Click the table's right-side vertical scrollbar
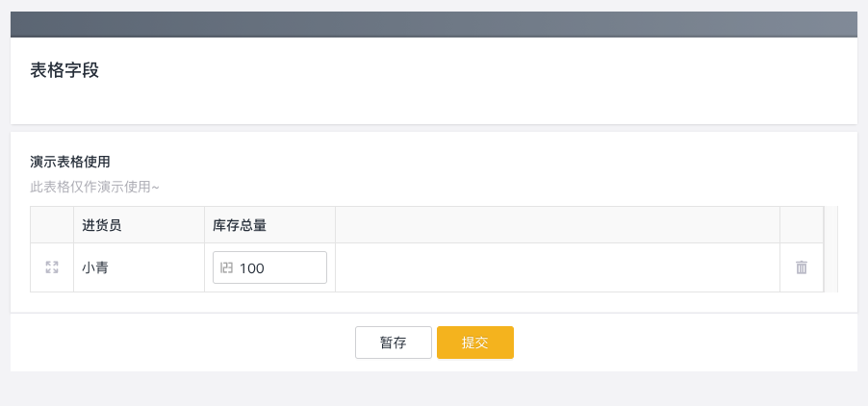The image size is (868, 406). pyautogui.click(x=831, y=248)
